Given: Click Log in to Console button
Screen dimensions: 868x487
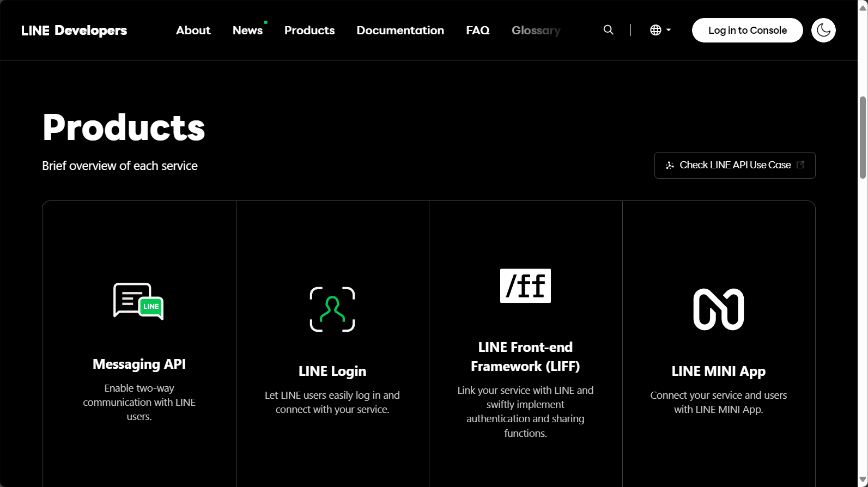Looking at the screenshot, I should [748, 30].
